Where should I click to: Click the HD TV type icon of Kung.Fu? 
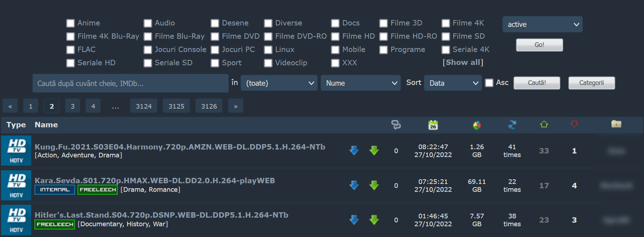16,151
